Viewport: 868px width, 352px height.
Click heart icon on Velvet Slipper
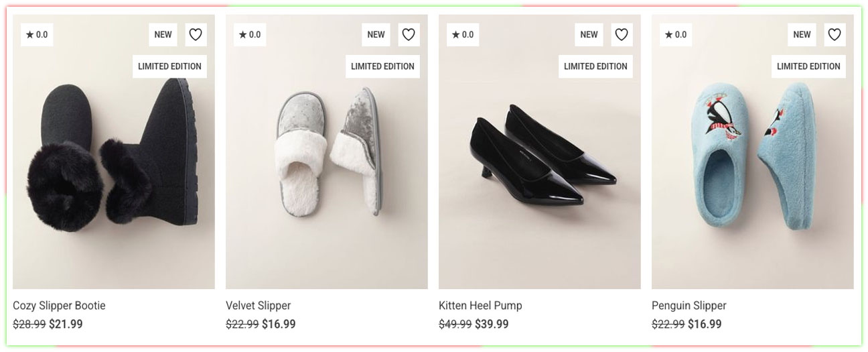click(x=408, y=35)
